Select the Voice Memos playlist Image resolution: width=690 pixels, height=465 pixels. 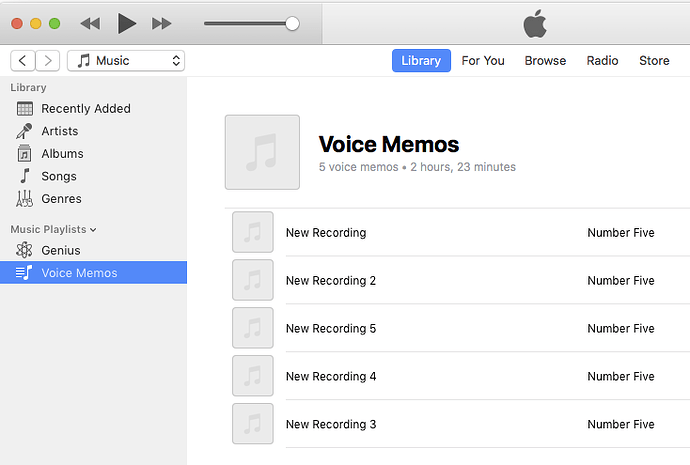pos(93,272)
